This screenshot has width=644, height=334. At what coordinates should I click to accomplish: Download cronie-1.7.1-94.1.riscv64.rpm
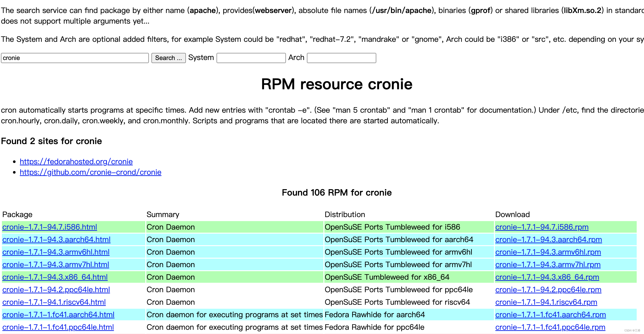(546, 302)
